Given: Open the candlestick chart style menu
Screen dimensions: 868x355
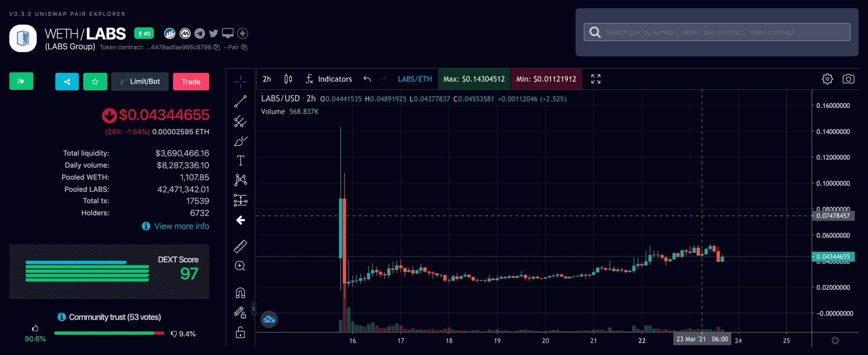Looking at the screenshot, I should [x=288, y=79].
